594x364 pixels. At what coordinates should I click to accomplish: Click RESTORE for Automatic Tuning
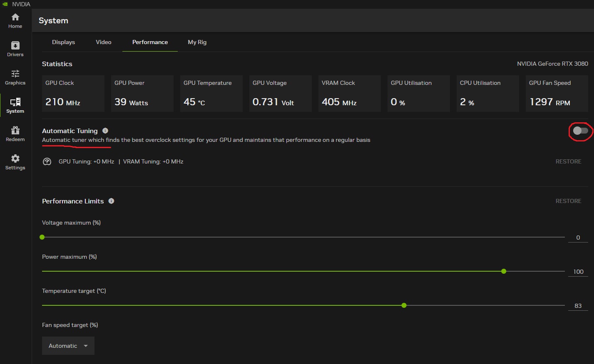pos(568,161)
